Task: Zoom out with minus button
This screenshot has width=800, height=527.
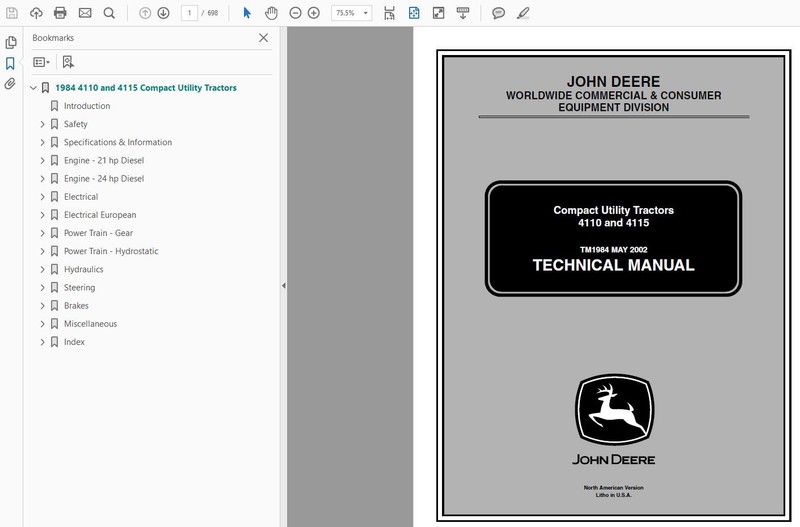Action: click(295, 13)
